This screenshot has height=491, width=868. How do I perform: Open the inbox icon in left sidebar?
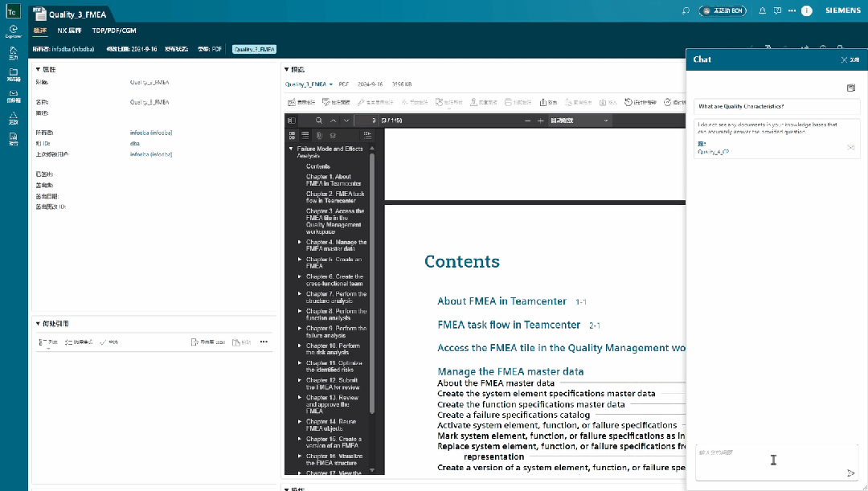click(x=14, y=96)
